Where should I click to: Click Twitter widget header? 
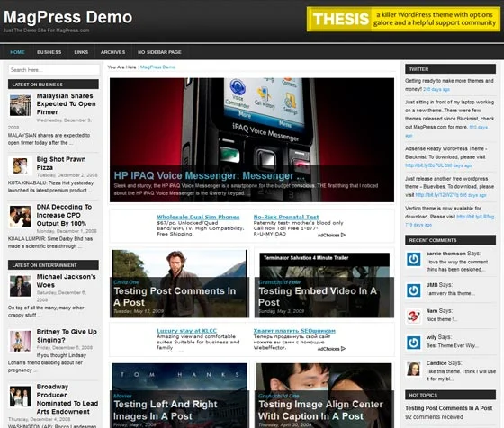[x=450, y=69]
